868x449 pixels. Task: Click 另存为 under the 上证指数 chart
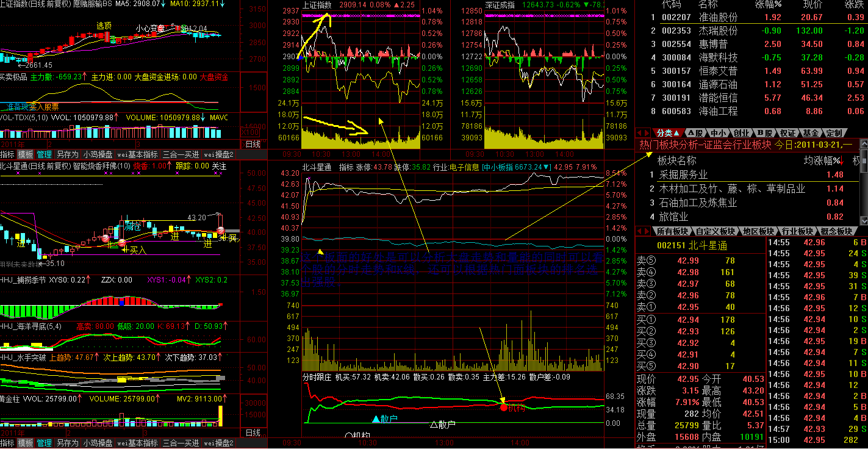click(x=67, y=154)
